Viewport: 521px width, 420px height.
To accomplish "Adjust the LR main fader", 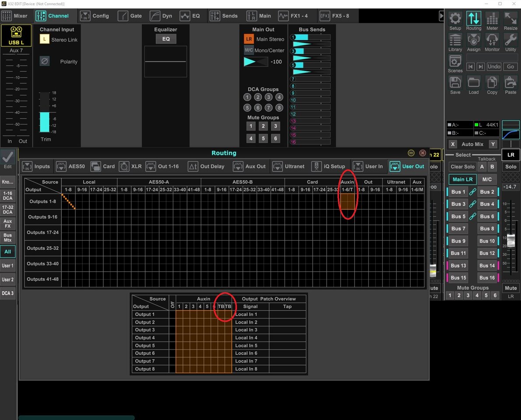I will tap(510, 240).
